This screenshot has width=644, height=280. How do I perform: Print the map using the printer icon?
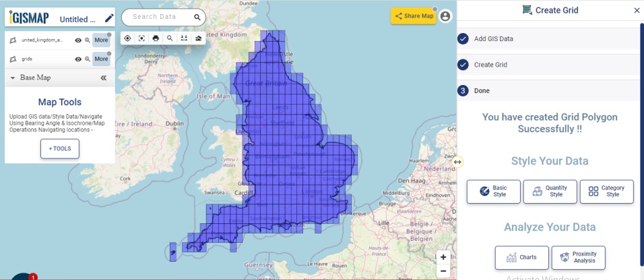156,38
